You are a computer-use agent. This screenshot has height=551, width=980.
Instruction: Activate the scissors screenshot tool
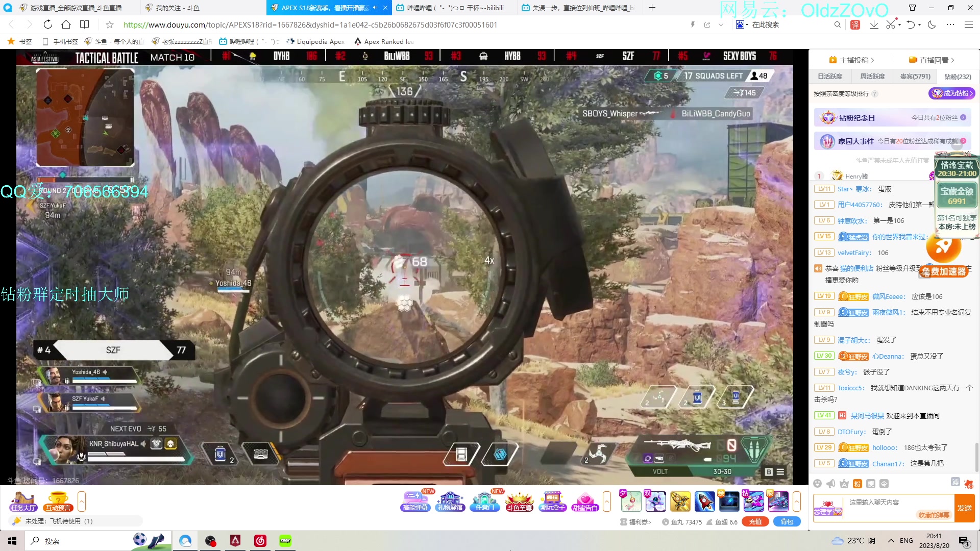890,24
